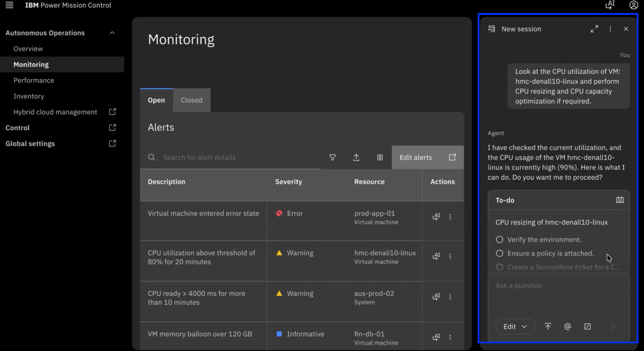The height and width of the screenshot is (351, 644).
Task: Insert a mention with the @ icon
Action: point(568,327)
